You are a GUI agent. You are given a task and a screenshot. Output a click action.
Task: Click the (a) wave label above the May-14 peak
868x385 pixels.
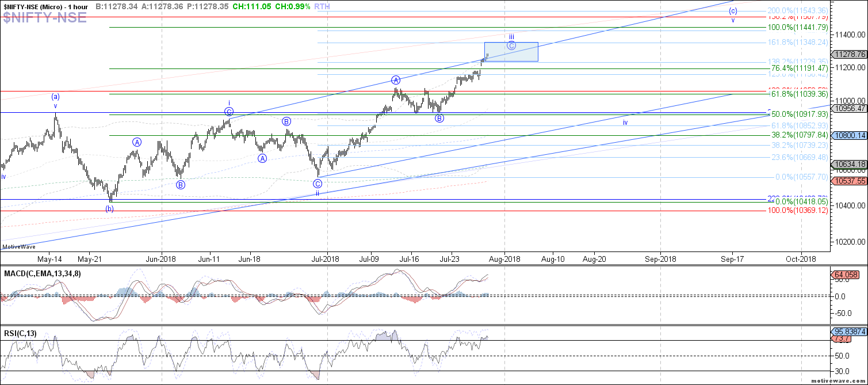56,97
